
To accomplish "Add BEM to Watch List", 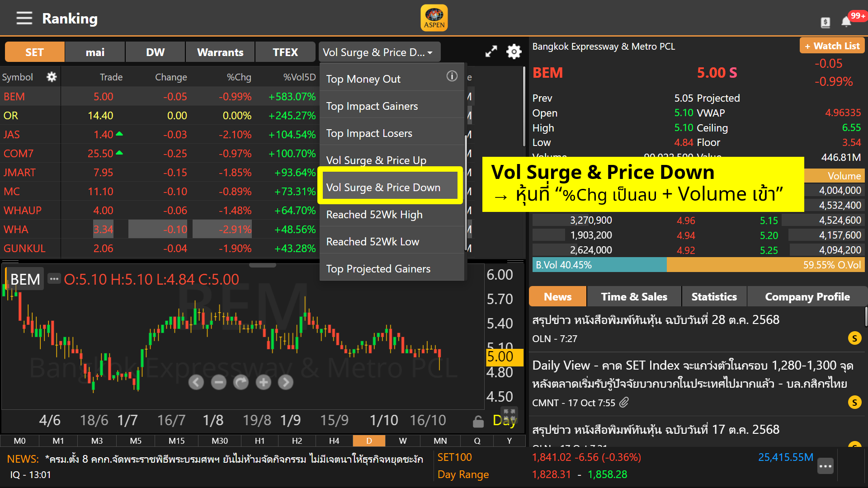I will (x=832, y=46).
